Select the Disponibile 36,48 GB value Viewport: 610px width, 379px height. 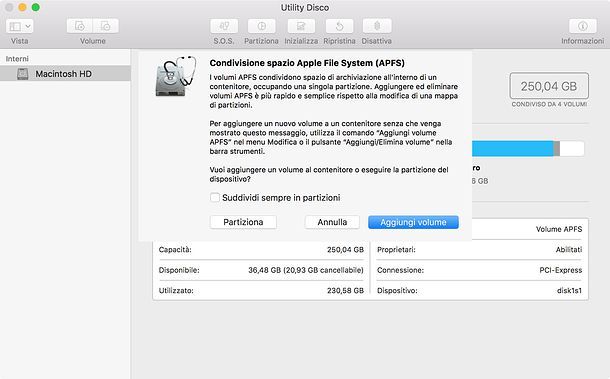click(306, 270)
